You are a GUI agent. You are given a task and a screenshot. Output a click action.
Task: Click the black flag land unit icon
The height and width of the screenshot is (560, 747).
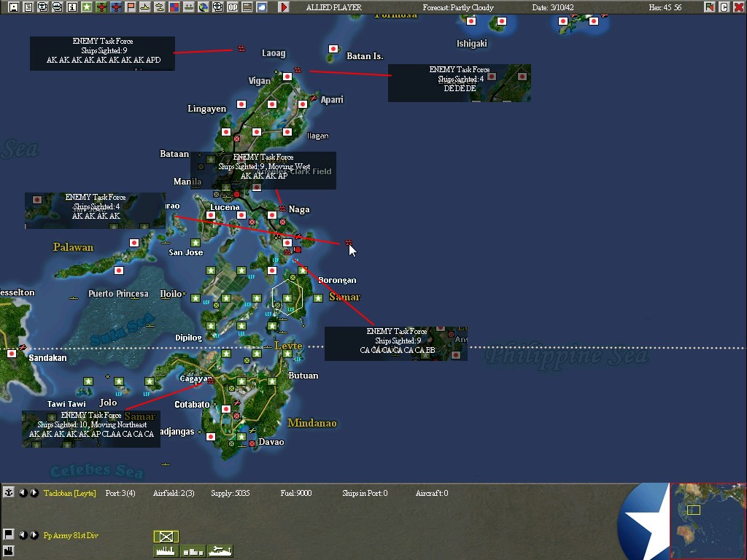[9, 534]
